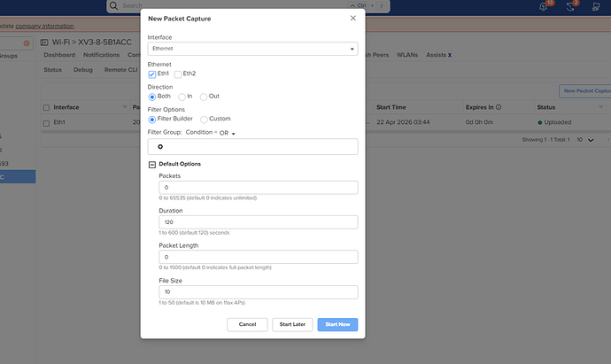This screenshot has height=364, width=611.
Task: Choose the Filter Builder option
Action: (152, 120)
